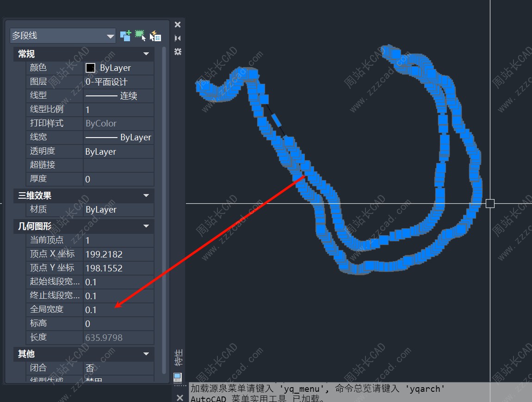Edit the 顶点 X 坐标 value
The width and height of the screenshot is (532, 402).
(x=118, y=254)
